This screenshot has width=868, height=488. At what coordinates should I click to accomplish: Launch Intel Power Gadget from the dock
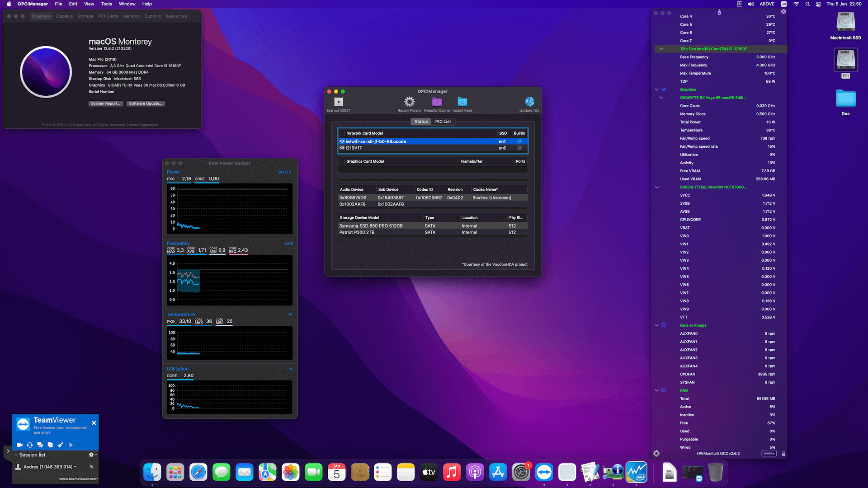tap(637, 472)
